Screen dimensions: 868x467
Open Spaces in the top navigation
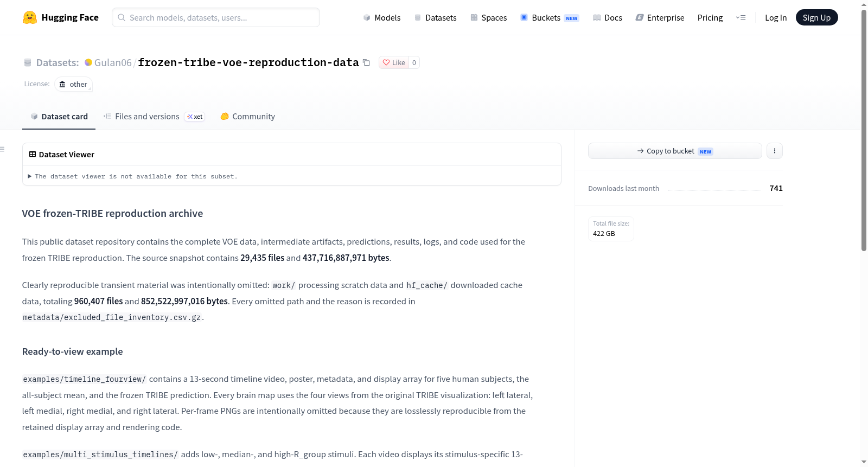pyautogui.click(x=488, y=17)
